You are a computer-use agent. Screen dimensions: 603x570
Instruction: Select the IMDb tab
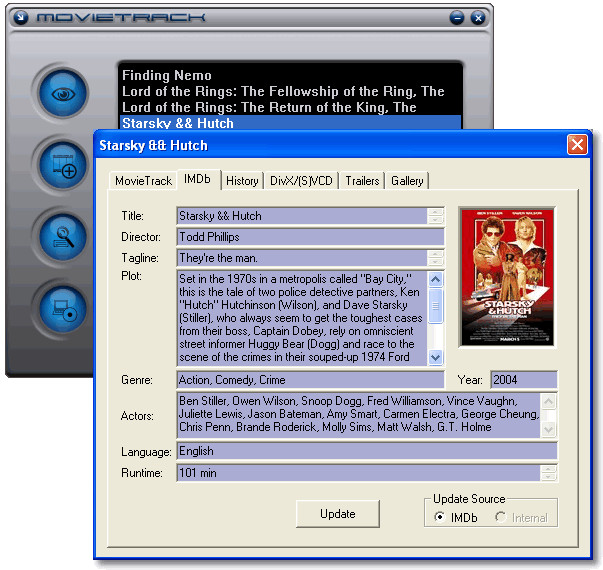click(198, 179)
